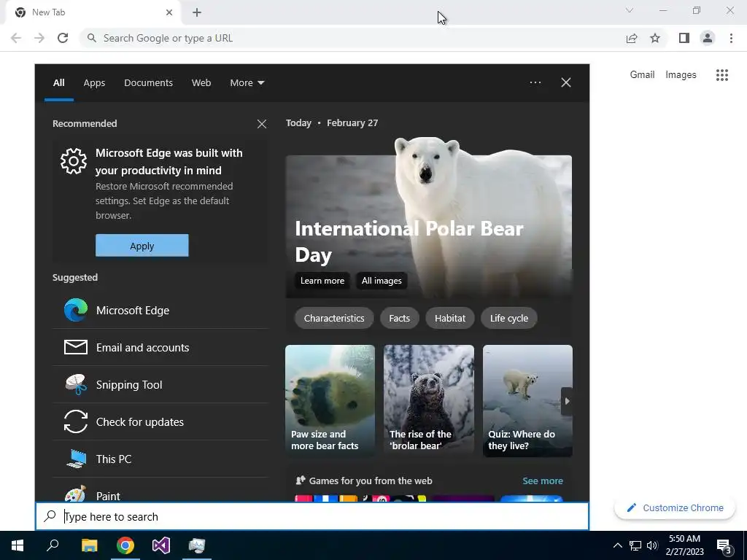Switch to the Web tab
Image resolution: width=747 pixels, height=560 pixels.
[x=201, y=83]
